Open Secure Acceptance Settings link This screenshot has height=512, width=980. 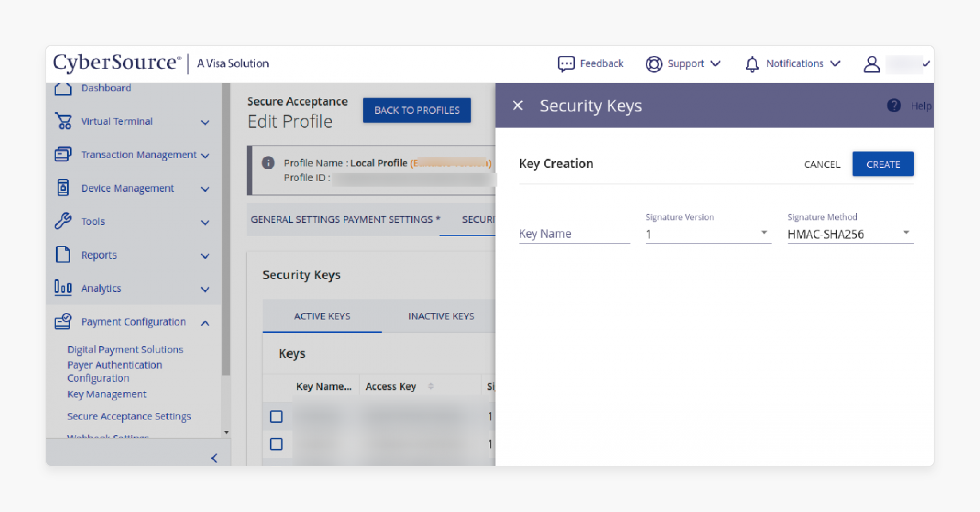point(129,416)
